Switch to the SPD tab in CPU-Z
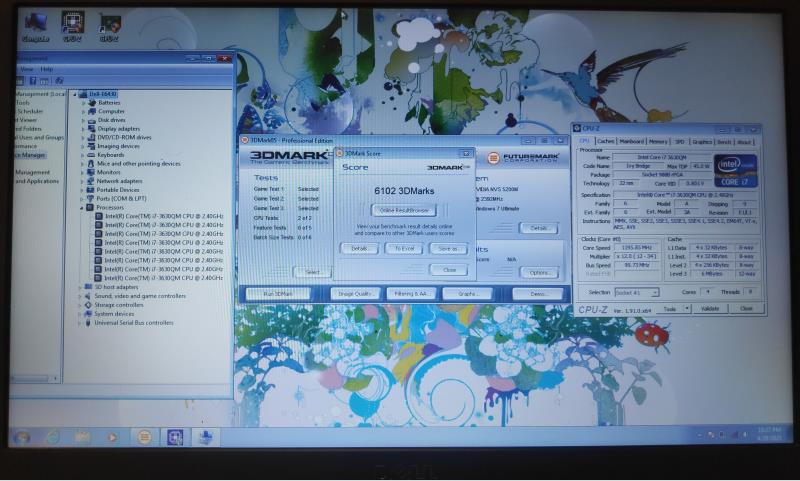800x481 pixels. (x=680, y=141)
